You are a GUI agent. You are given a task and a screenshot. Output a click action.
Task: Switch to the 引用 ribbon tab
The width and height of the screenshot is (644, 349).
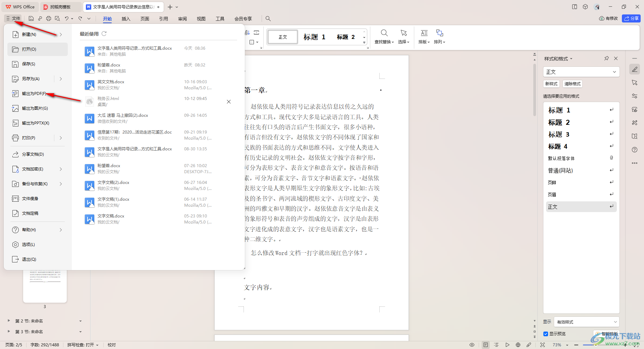tap(163, 19)
